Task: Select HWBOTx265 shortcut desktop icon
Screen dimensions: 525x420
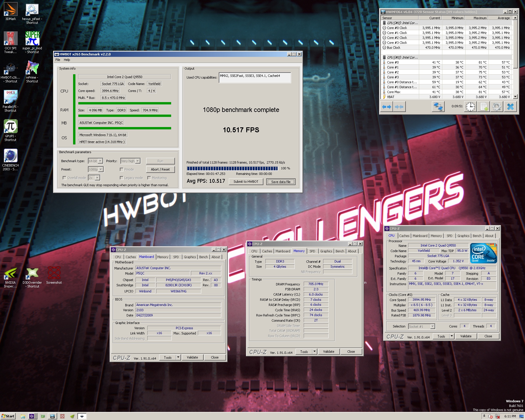Action: tap(10, 72)
